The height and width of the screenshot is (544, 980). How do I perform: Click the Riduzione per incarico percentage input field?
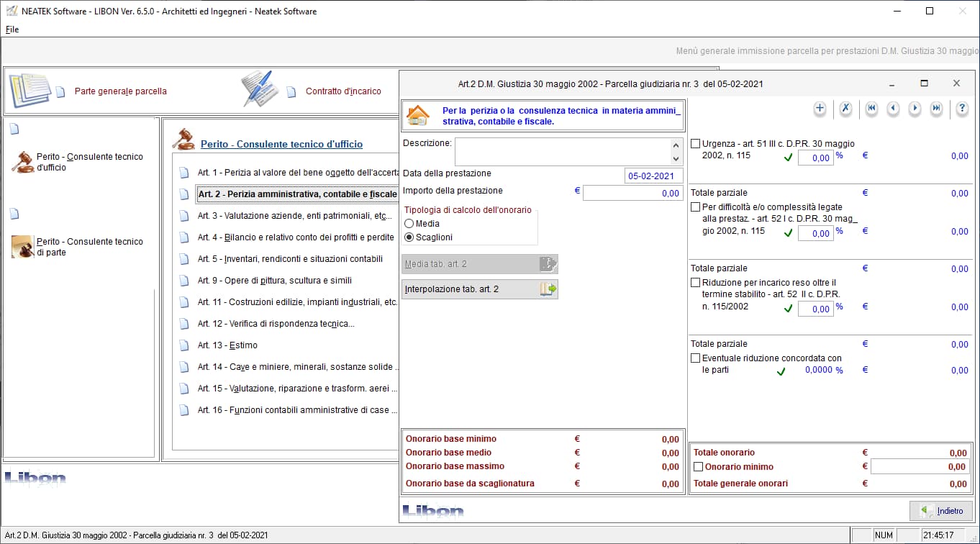[815, 309]
